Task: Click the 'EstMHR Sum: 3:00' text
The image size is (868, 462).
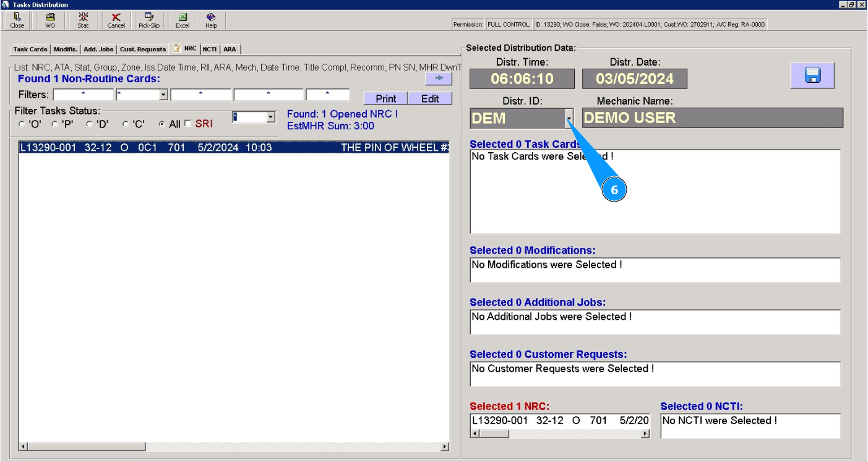Action: coord(330,126)
